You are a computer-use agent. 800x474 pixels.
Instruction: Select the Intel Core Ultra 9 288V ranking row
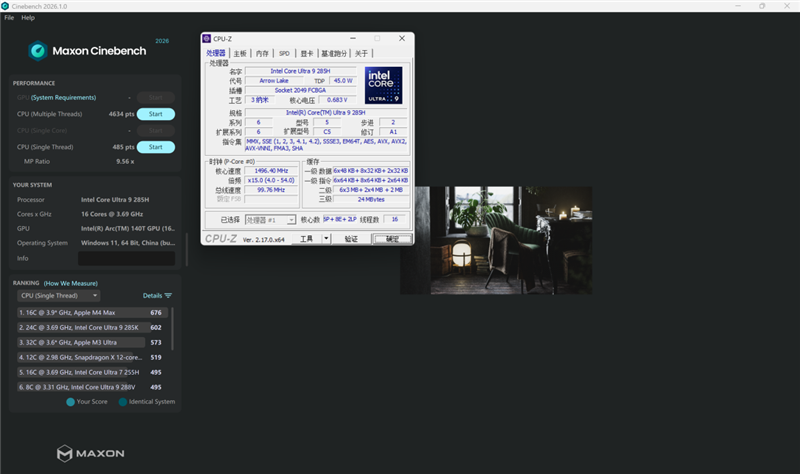(x=92, y=387)
